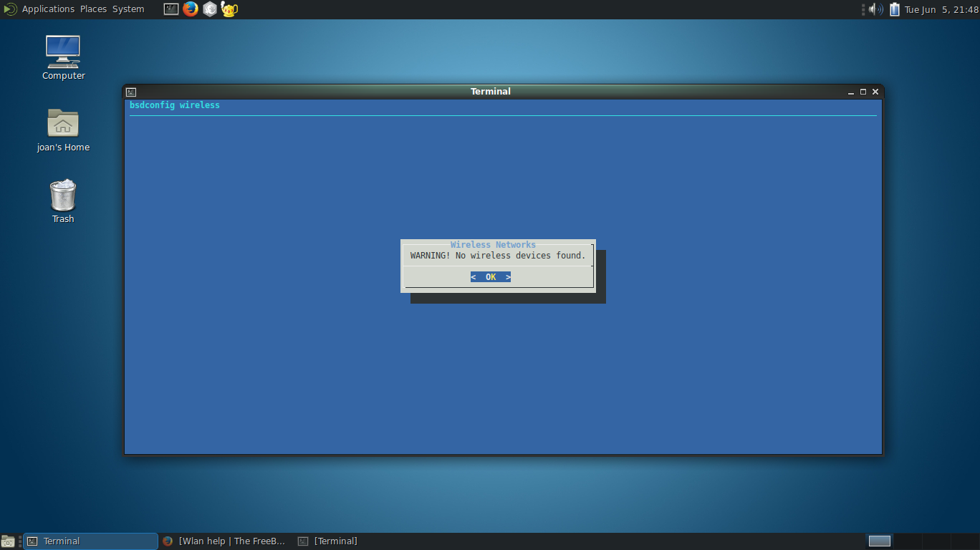
Task: Click the show desktop icon in bottom panel
Action: click(8, 541)
